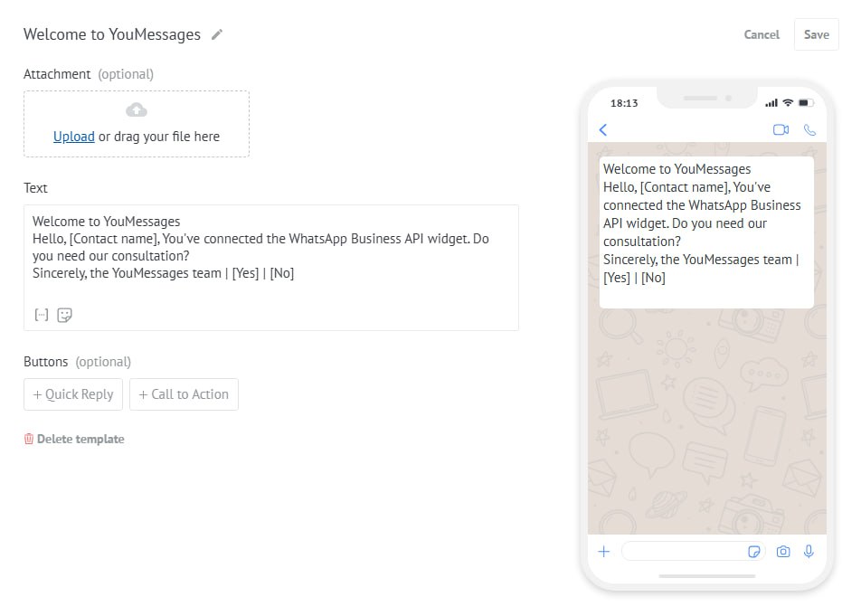Screen dimensions: 861x616
Task: Tap the camera icon in phone preview
Action: (x=783, y=551)
